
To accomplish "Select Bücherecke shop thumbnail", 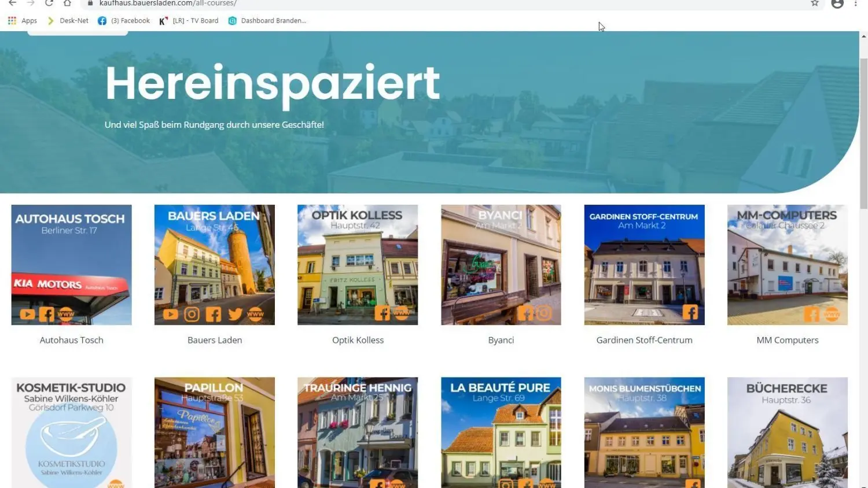I will coord(788,432).
